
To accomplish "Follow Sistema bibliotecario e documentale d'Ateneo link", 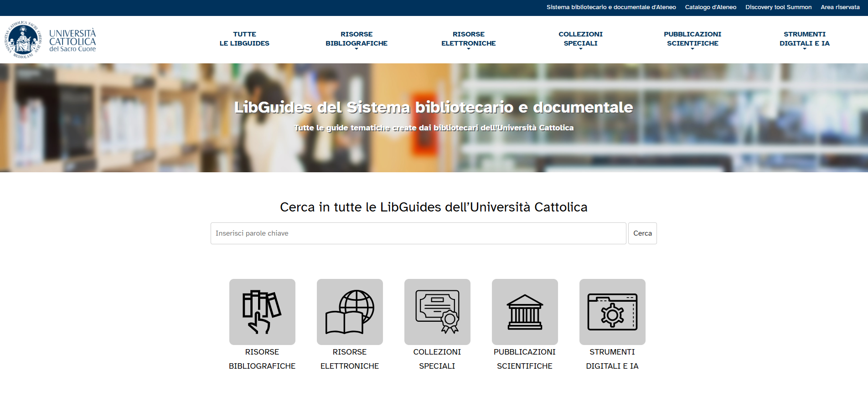I will pos(611,7).
